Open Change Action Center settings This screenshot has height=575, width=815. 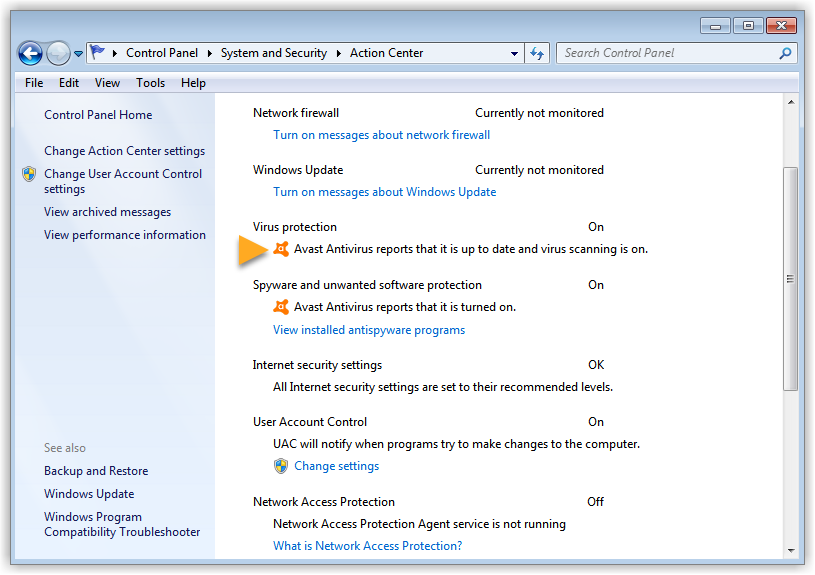125,151
